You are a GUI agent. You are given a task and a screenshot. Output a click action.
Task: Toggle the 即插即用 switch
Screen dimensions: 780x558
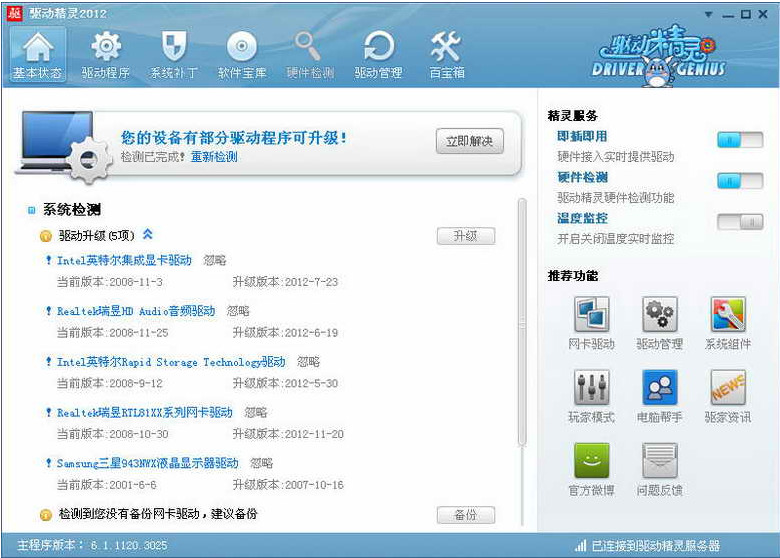pyautogui.click(x=740, y=140)
